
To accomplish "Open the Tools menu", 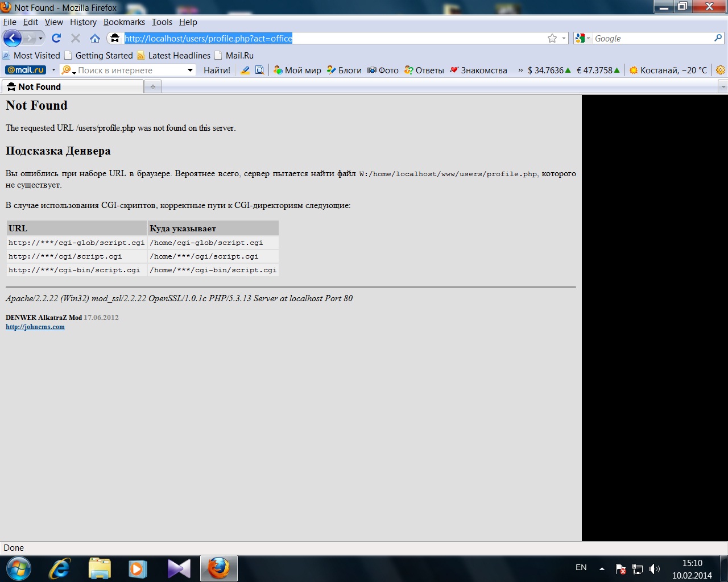I will pyautogui.click(x=162, y=22).
